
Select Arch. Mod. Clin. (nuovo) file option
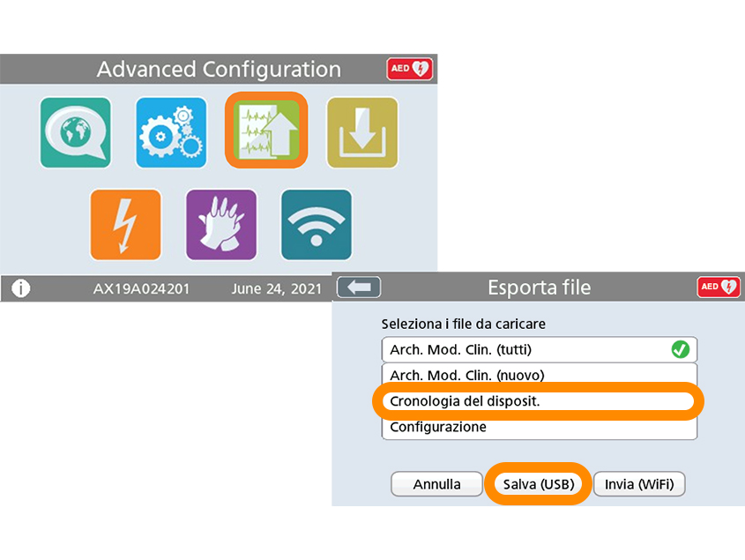pyautogui.click(x=538, y=376)
